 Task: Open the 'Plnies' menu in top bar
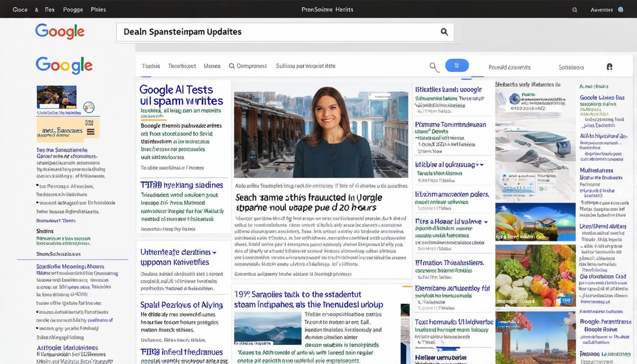point(98,9)
